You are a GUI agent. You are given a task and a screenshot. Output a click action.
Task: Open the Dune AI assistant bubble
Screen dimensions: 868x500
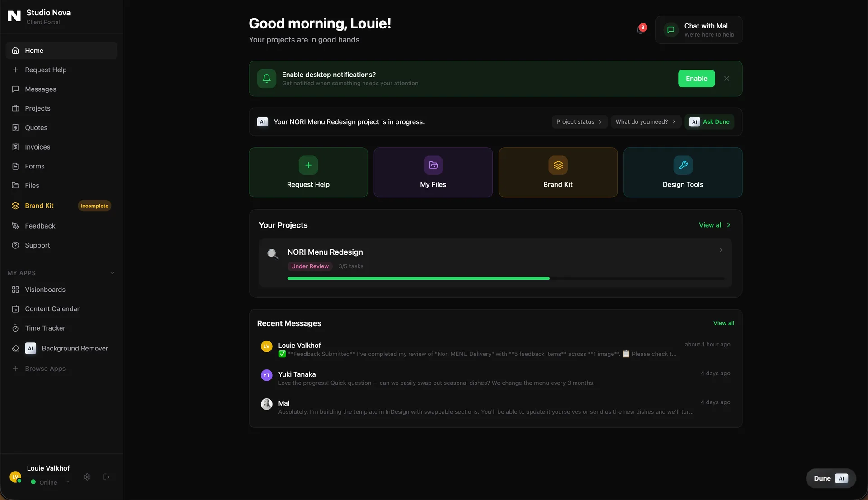click(x=830, y=478)
